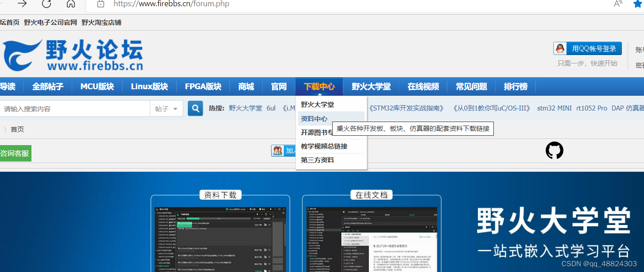Click the 野火淘宝店铺 top link
This screenshot has height=272, width=644.
[101, 22]
